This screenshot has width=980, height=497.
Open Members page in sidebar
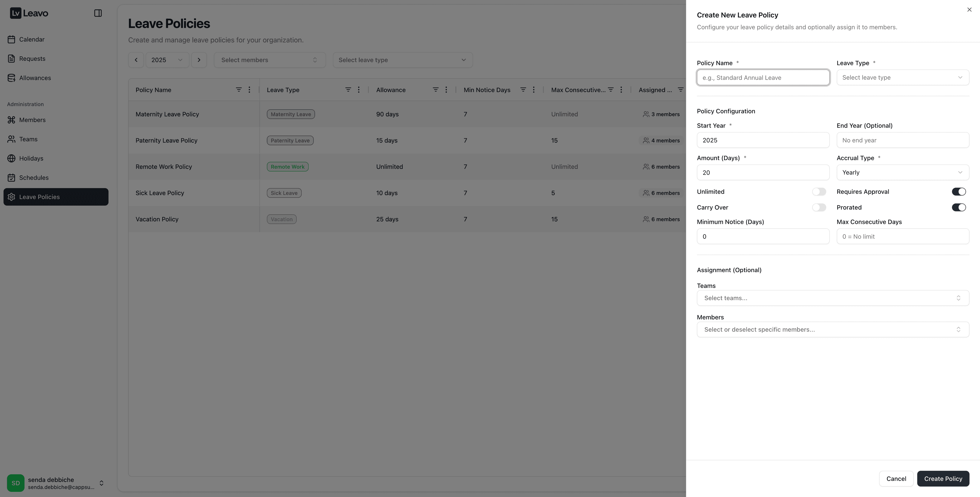click(x=32, y=120)
